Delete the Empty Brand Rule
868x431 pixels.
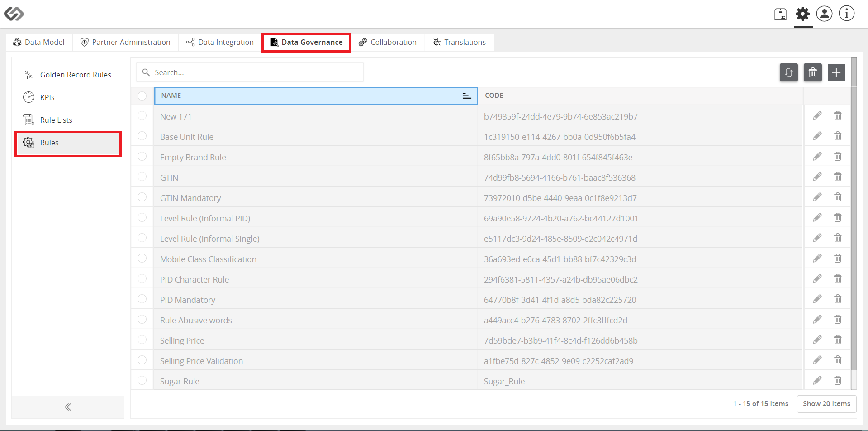pos(837,157)
